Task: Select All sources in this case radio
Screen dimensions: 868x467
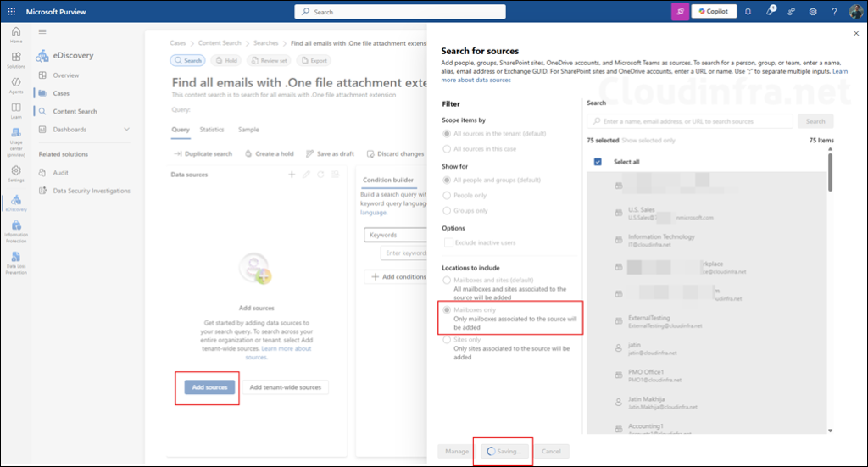Action: 447,149
